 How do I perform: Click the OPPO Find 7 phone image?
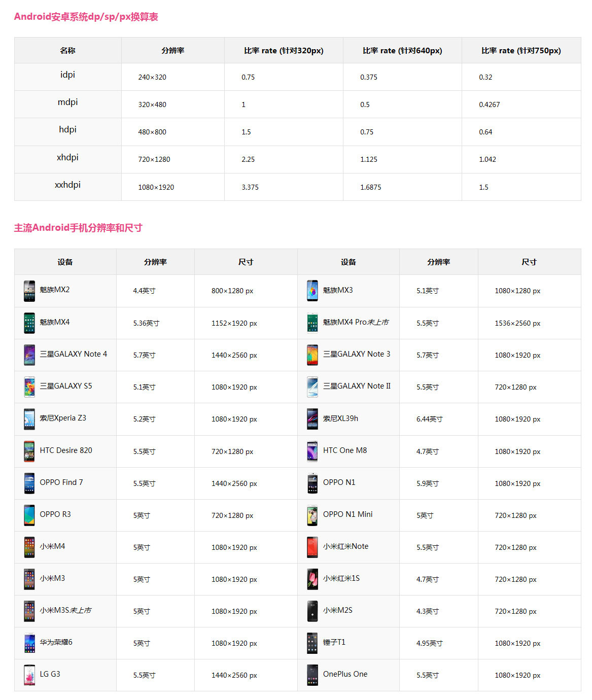(x=29, y=483)
